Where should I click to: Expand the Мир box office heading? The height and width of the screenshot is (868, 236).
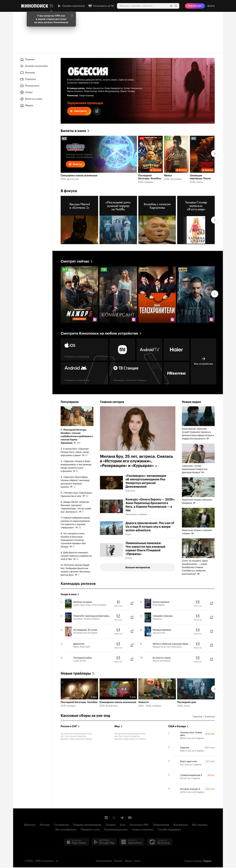tap(118, 726)
